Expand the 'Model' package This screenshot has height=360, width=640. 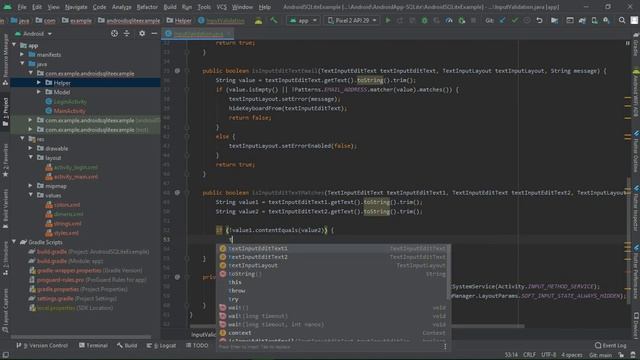pyautogui.click(x=39, y=92)
